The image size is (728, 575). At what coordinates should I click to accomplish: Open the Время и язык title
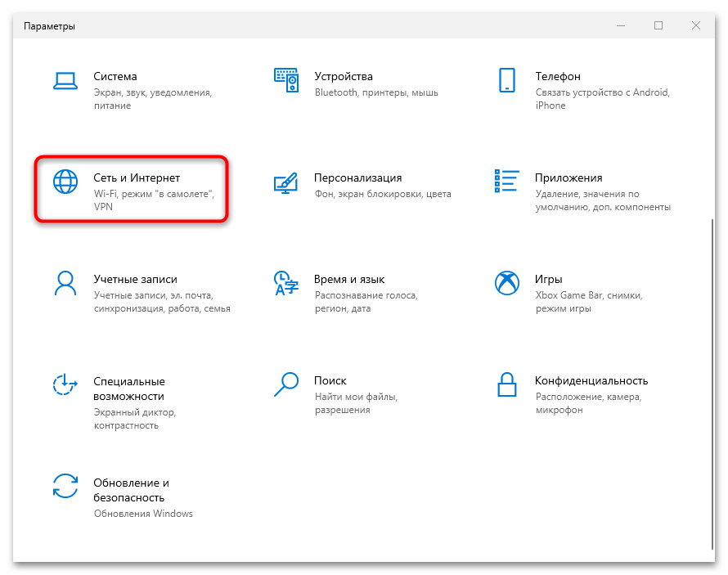tap(349, 280)
